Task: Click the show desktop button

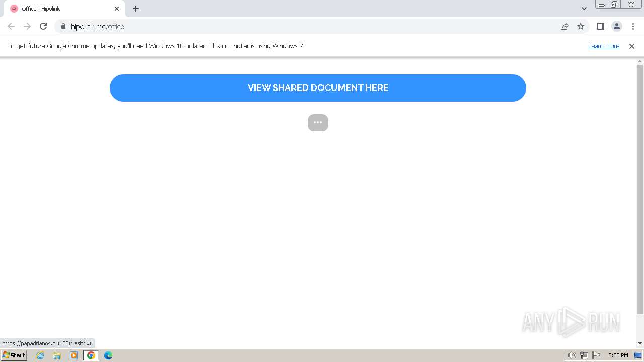Action: 638,355
